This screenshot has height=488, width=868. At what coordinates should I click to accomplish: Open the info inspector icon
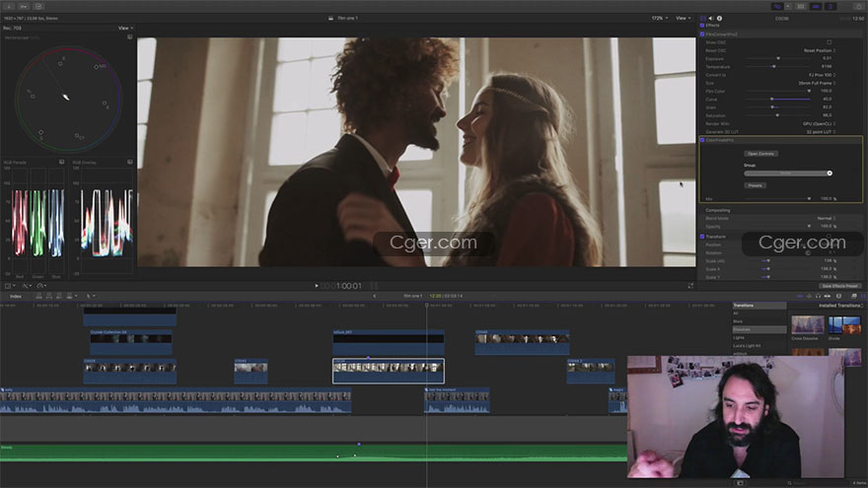(x=720, y=19)
